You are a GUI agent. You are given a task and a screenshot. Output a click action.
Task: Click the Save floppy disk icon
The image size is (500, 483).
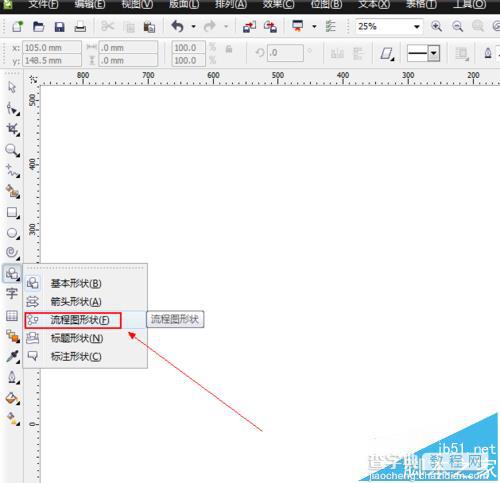(59, 27)
